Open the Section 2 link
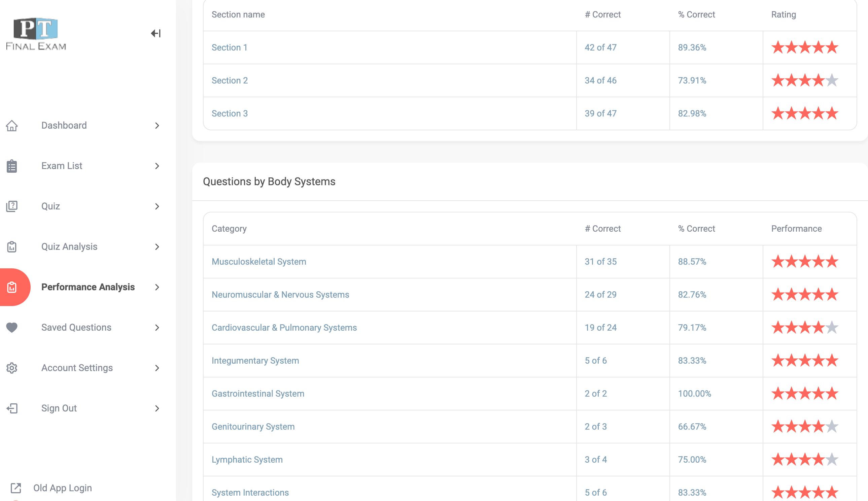The image size is (868, 501). (x=230, y=80)
